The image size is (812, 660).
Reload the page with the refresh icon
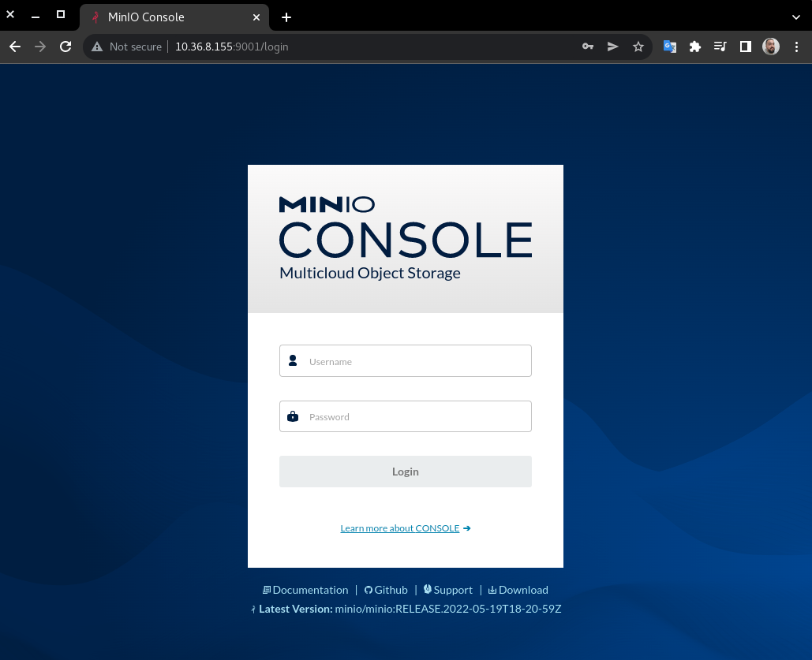pyautogui.click(x=65, y=47)
